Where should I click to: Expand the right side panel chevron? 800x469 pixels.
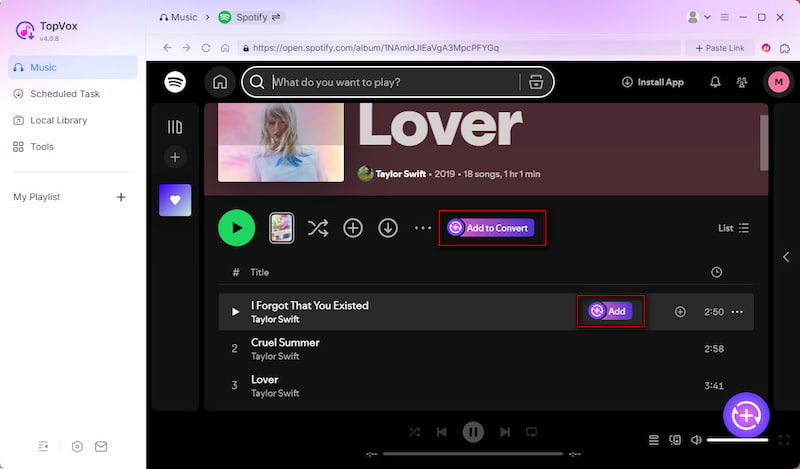786,257
